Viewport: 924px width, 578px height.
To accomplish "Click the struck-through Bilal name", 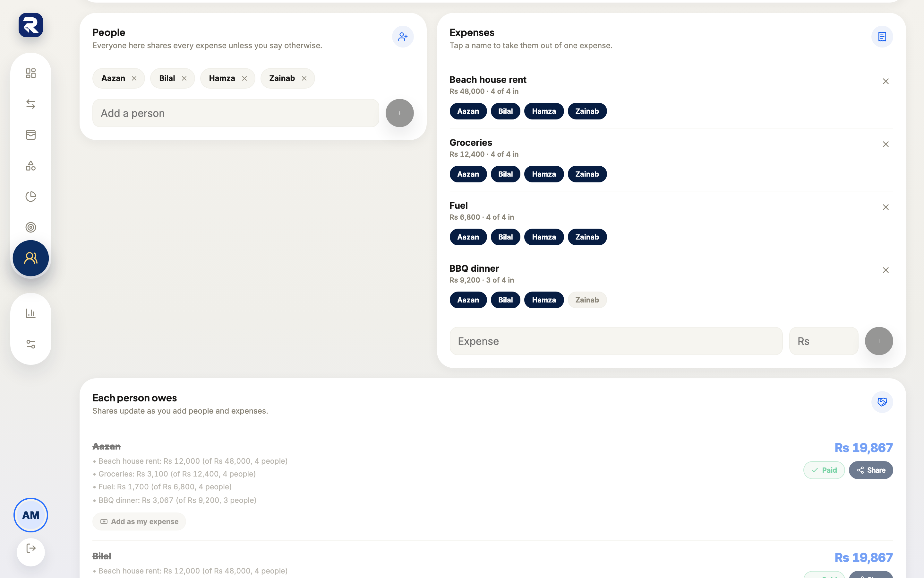I will [x=102, y=556].
